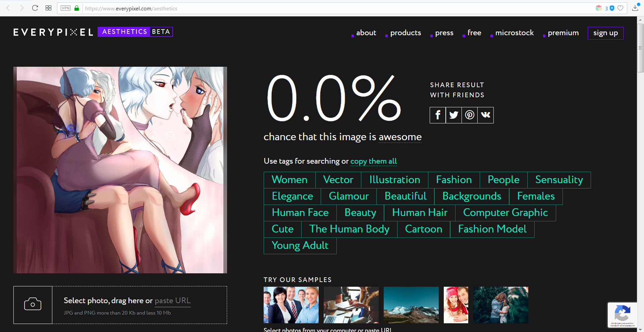Go forward in browser history

tap(22, 8)
